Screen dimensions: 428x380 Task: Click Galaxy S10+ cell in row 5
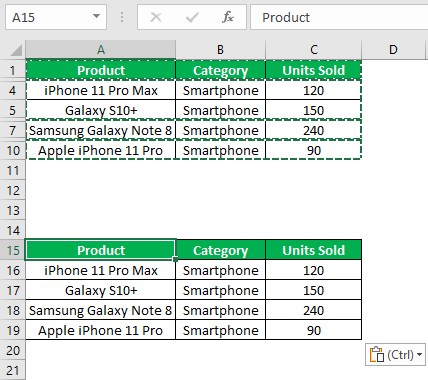point(101,110)
